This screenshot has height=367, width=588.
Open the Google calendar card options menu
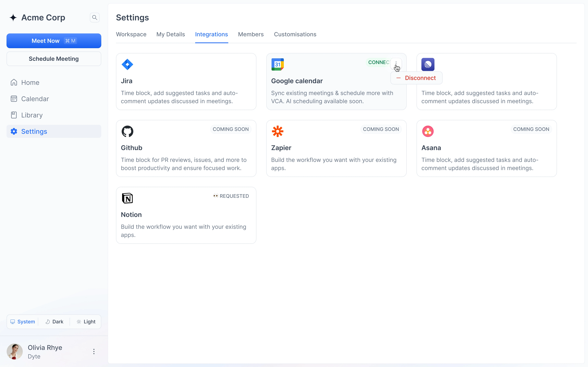tap(396, 63)
